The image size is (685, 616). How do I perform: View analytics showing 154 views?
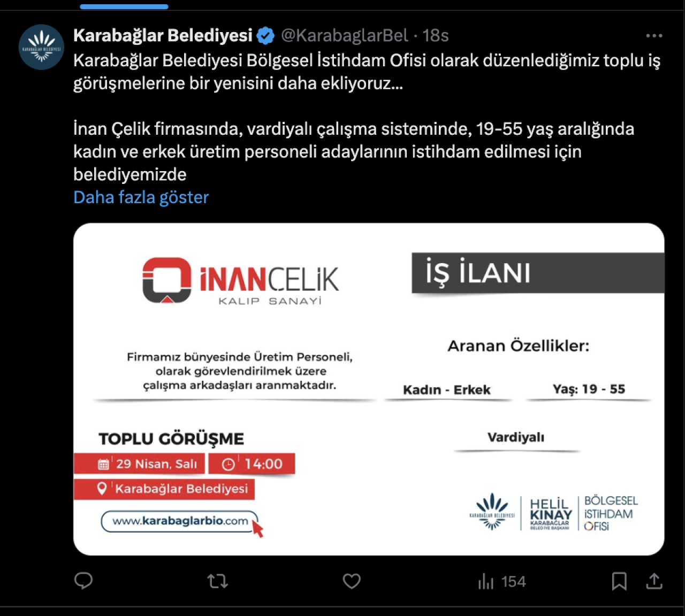point(501,581)
